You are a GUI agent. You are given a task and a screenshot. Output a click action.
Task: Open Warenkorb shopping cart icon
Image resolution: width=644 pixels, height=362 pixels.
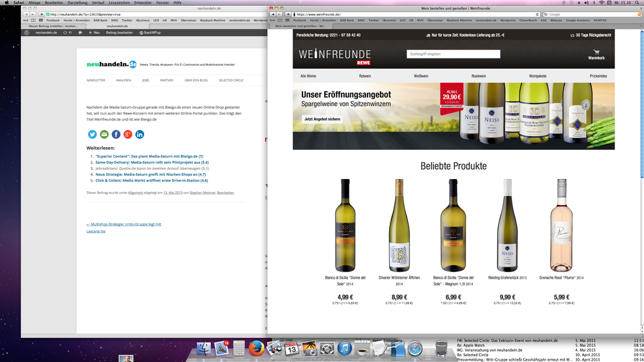pyautogui.click(x=596, y=55)
